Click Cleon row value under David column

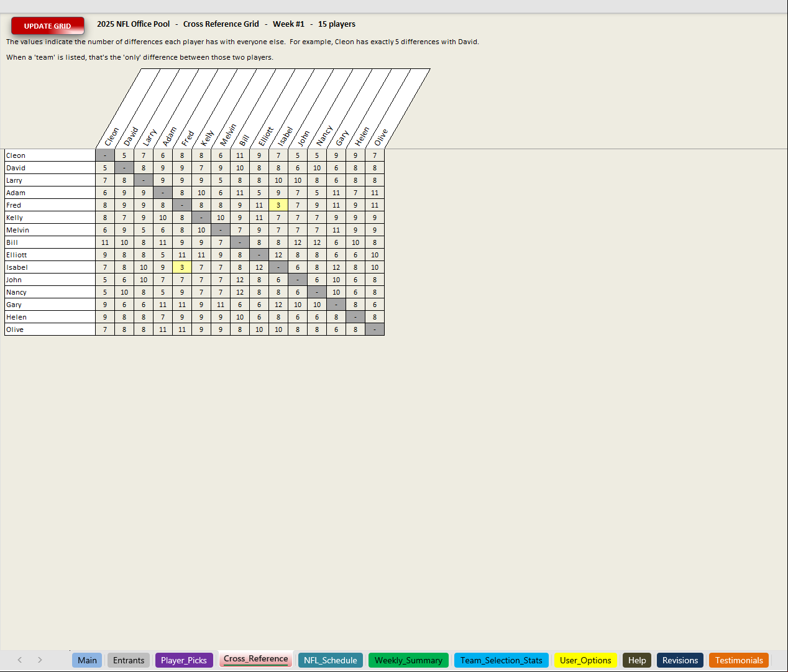point(124,155)
